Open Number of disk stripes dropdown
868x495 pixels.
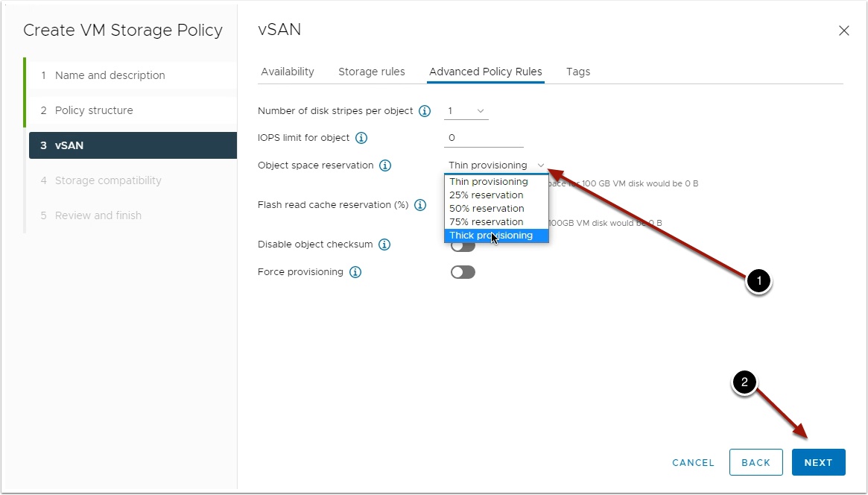(466, 111)
